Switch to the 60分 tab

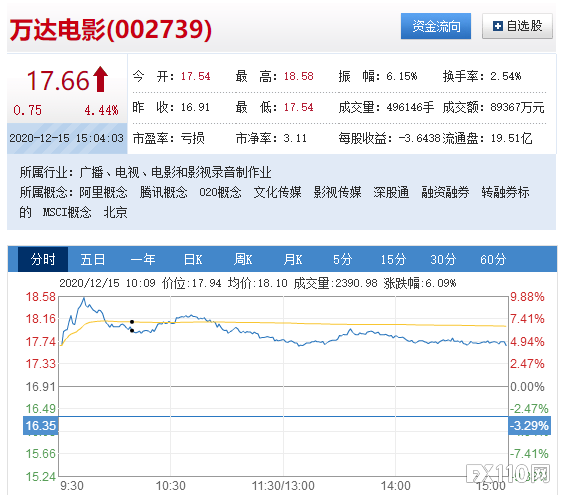click(x=493, y=259)
